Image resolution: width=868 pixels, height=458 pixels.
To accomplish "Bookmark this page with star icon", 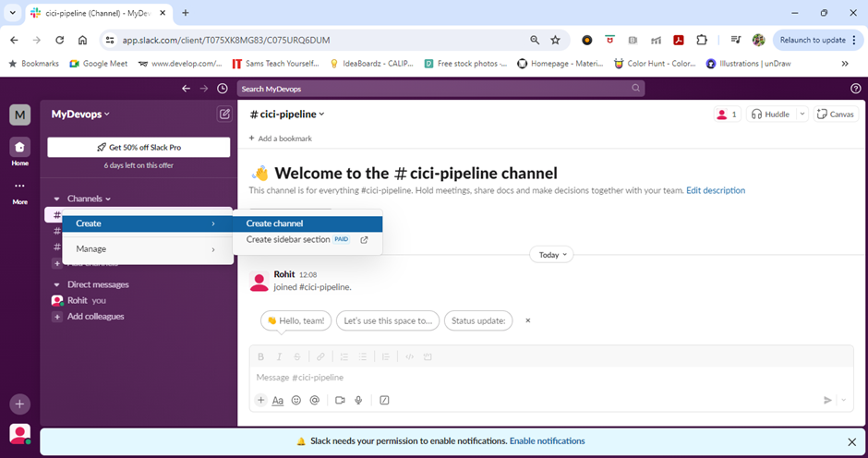I will coord(555,40).
